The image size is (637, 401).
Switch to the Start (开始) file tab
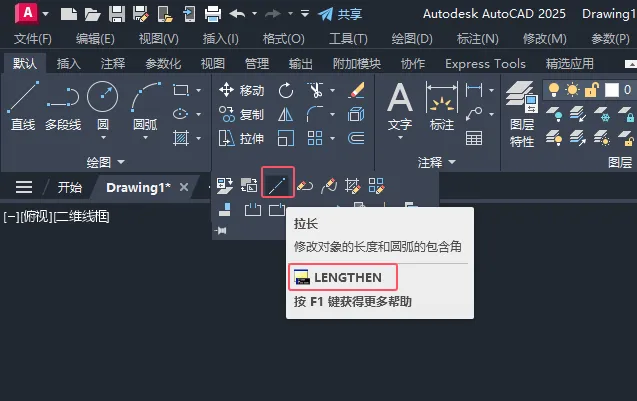click(69, 187)
